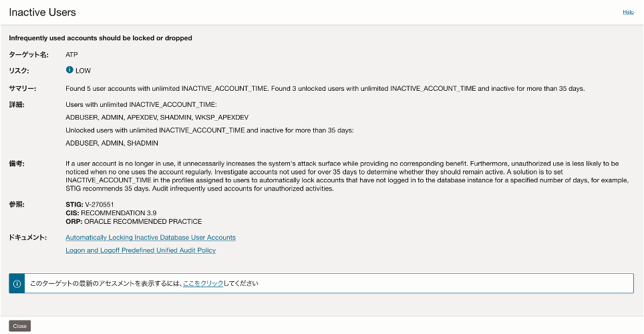Click the 詳細 details label

[17, 105]
